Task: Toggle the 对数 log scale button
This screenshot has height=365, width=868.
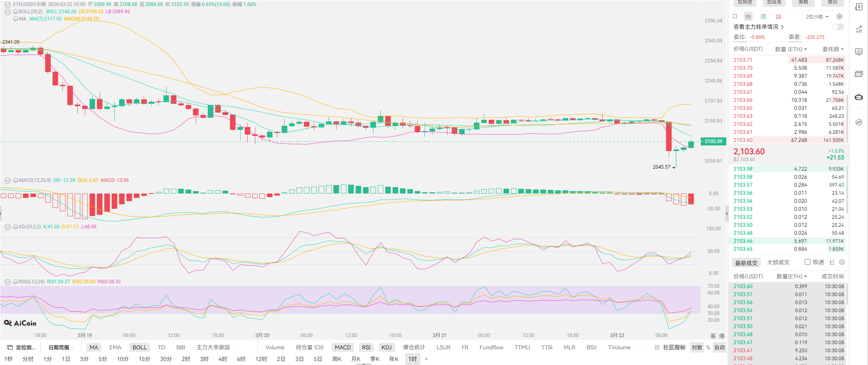Action: [x=697, y=347]
